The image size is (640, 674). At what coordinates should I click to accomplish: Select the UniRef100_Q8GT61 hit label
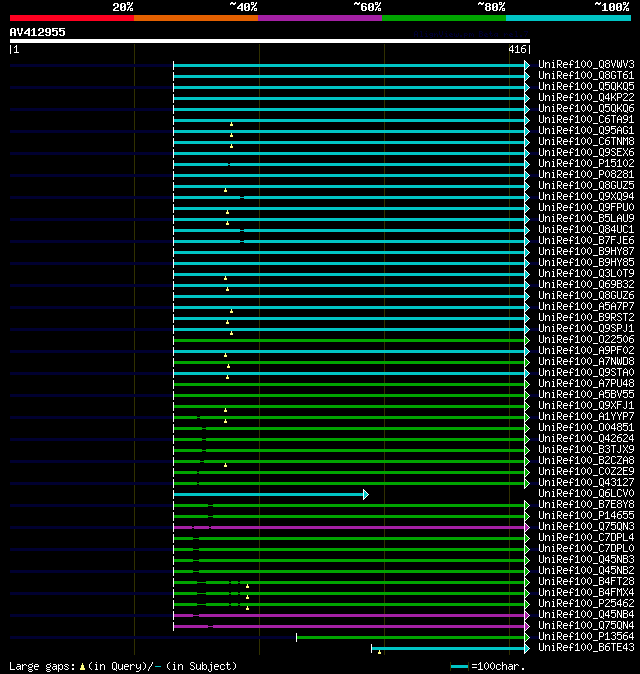tap(586, 76)
